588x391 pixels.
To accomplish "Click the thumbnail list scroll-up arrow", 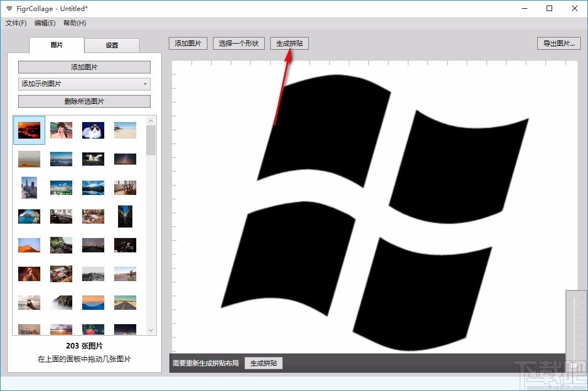I will (151, 120).
